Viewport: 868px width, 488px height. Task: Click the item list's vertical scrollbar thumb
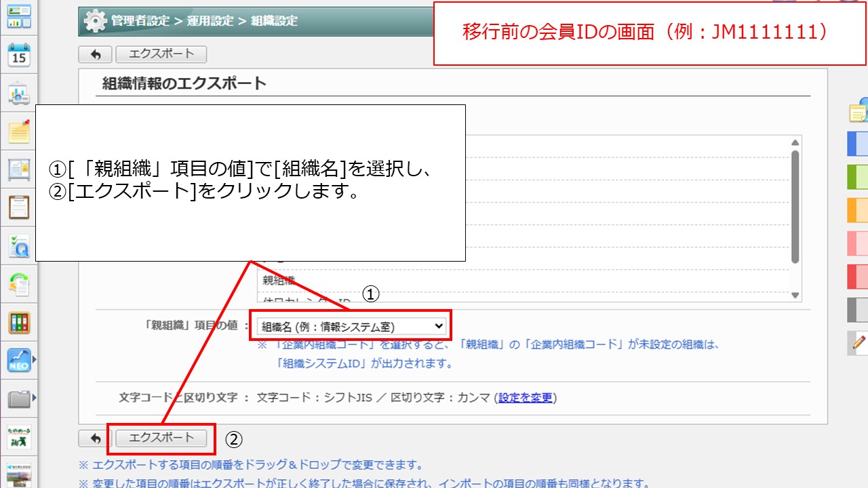(795, 207)
